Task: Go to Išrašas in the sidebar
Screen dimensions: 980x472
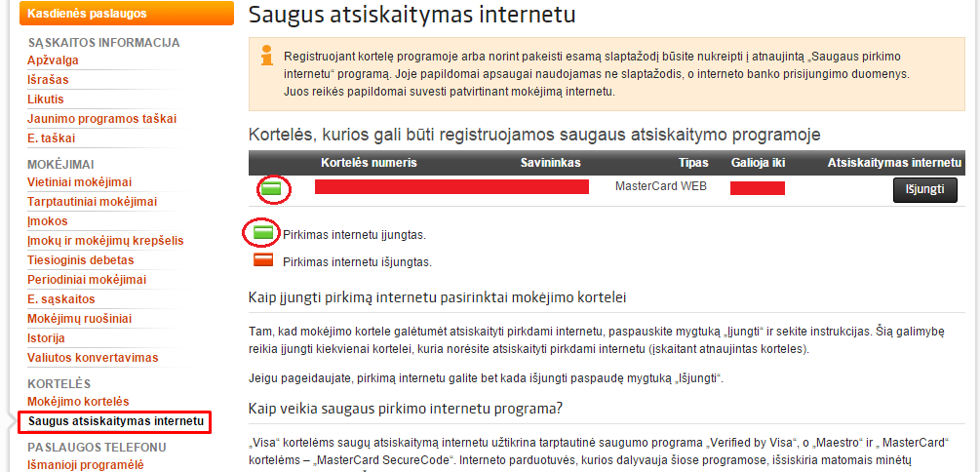Action: [x=48, y=80]
